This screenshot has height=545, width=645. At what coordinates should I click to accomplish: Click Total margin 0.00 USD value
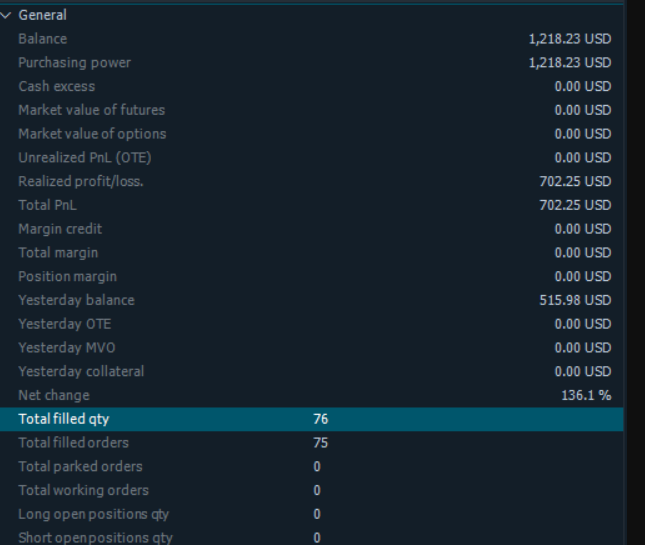coord(583,253)
